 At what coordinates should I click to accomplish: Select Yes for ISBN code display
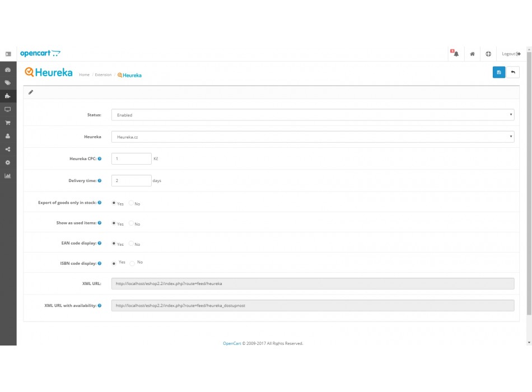114,263
